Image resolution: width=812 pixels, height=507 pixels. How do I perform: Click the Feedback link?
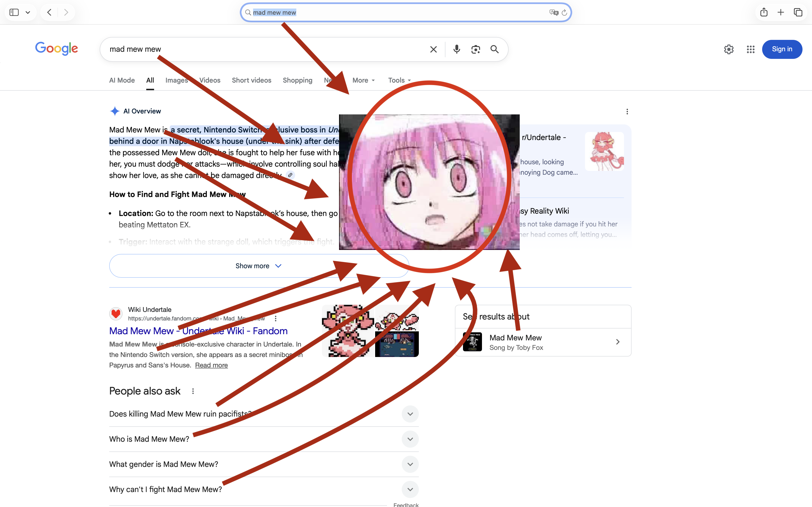(406, 505)
